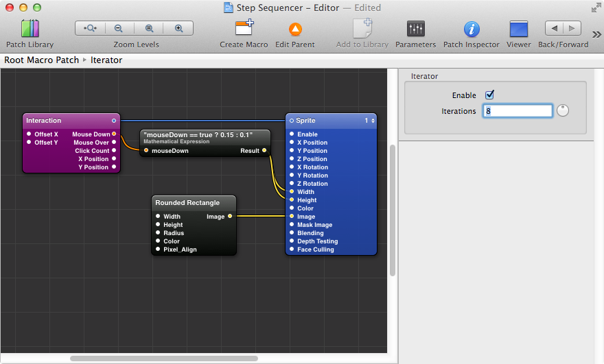
Task: Click zoom to fit icon
Action: 90,28
